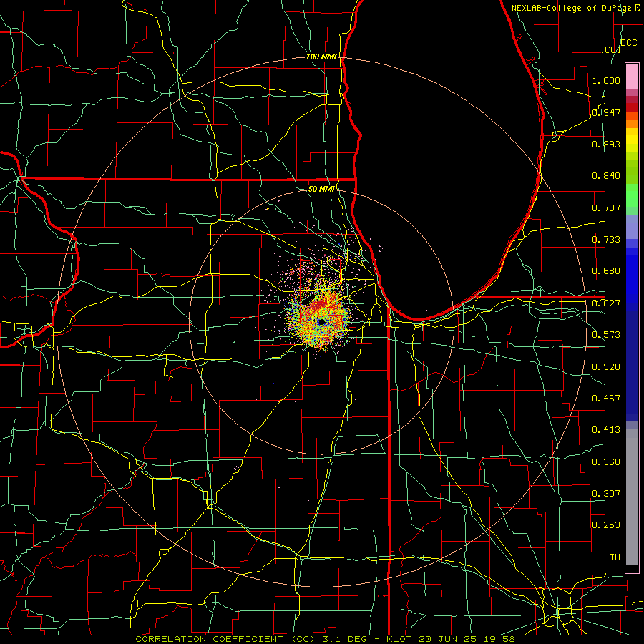
Task: Click the 0.840 legend value
Action: coord(606,176)
